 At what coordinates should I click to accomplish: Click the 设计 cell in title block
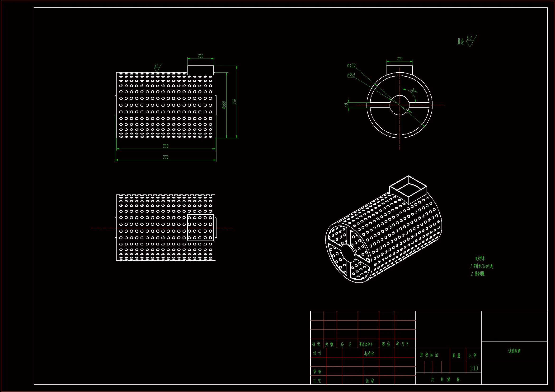317,353
